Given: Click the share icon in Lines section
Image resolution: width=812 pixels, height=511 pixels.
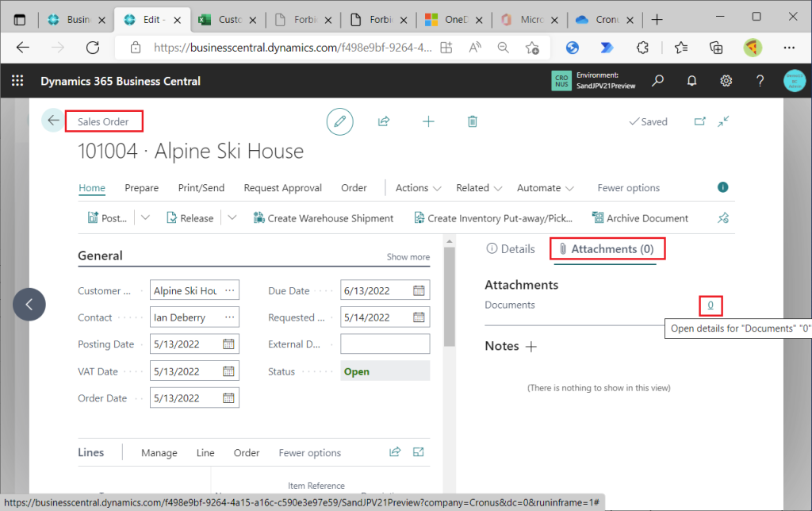Looking at the screenshot, I should point(395,452).
